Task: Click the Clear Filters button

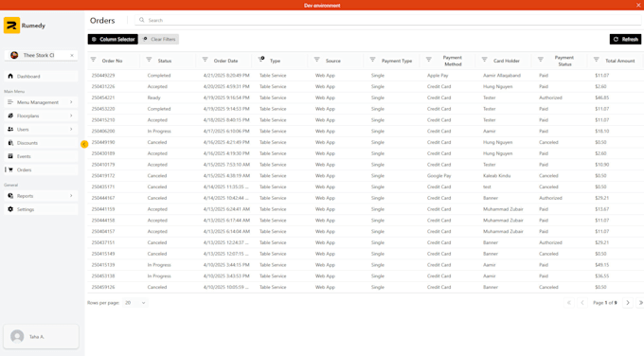Action: (x=159, y=39)
